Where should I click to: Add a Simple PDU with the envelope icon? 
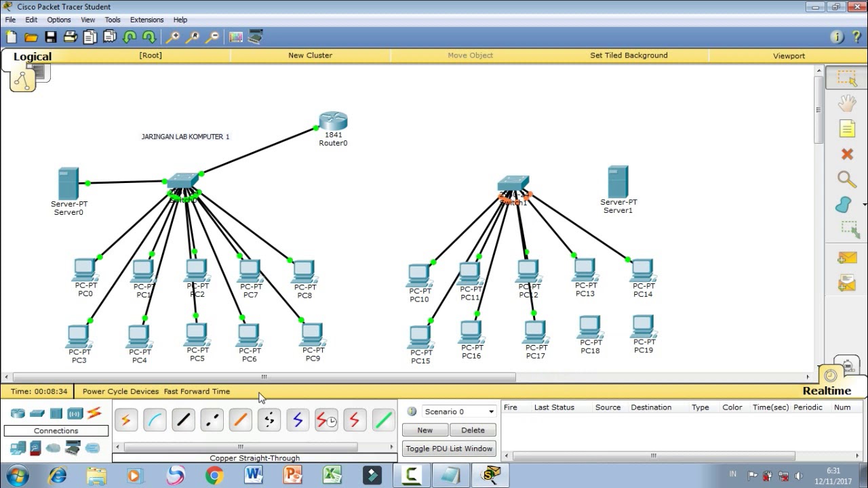click(847, 258)
